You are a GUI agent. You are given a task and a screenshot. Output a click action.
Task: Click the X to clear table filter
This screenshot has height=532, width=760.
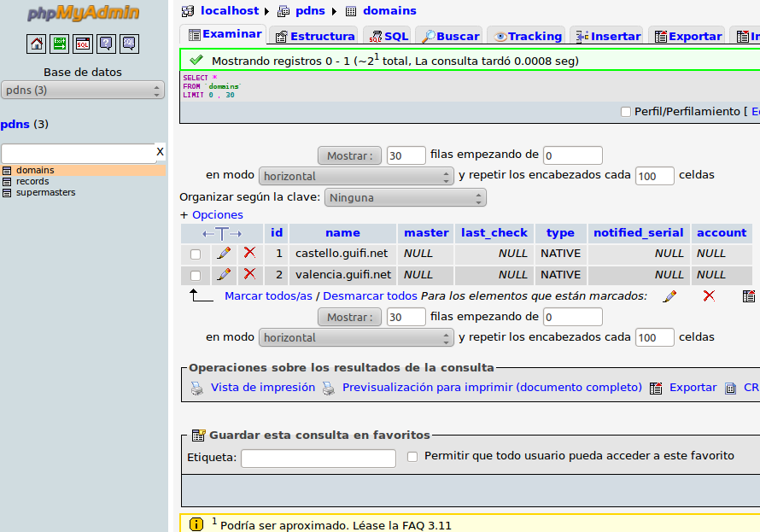(160, 152)
